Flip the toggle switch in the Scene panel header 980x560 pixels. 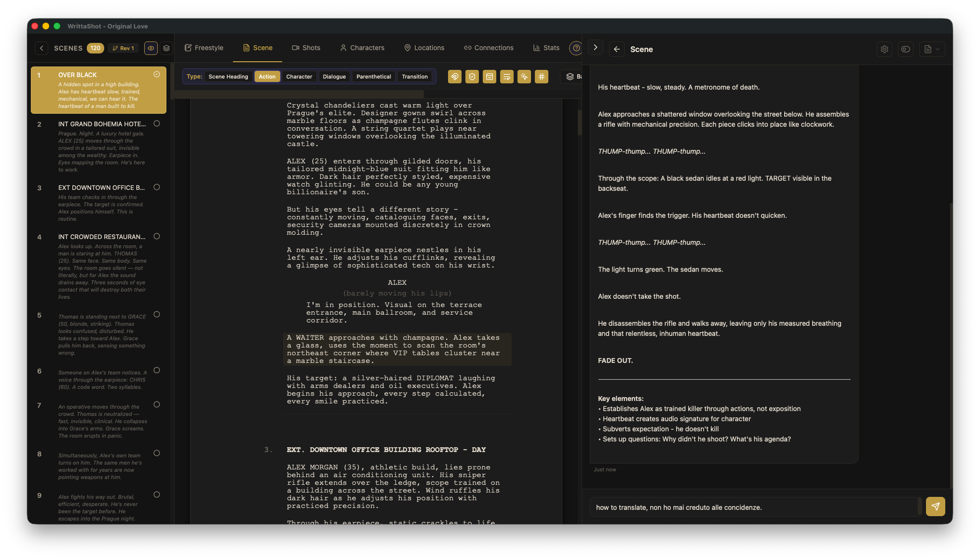[x=905, y=49]
